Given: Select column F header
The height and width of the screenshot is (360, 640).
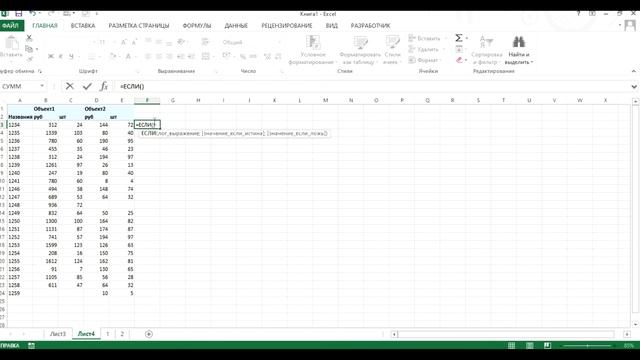Looking at the screenshot, I should click(147, 100).
